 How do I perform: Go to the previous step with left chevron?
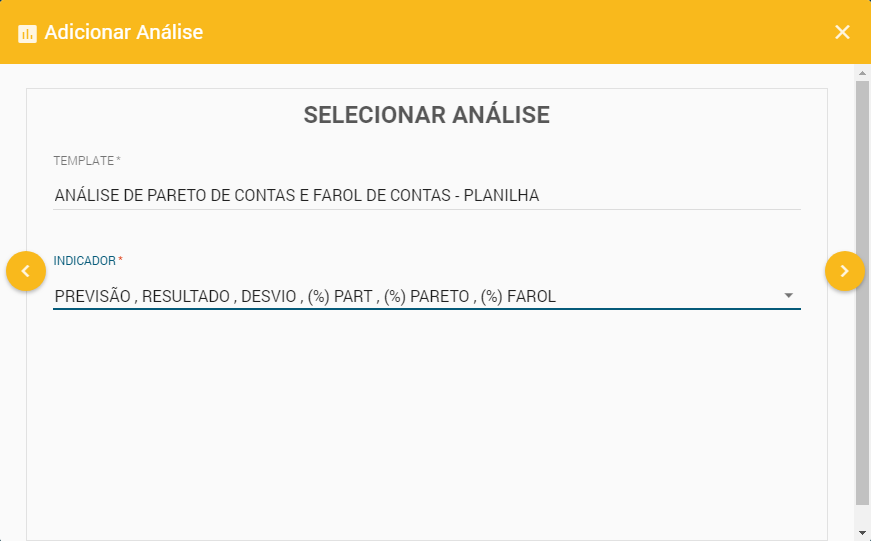[x=26, y=271]
